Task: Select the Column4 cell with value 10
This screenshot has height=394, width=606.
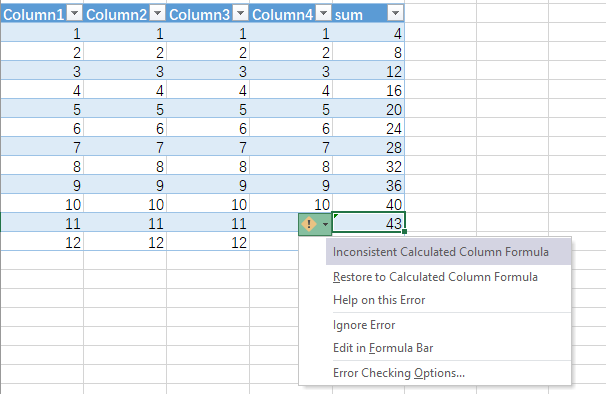Action: pos(291,204)
